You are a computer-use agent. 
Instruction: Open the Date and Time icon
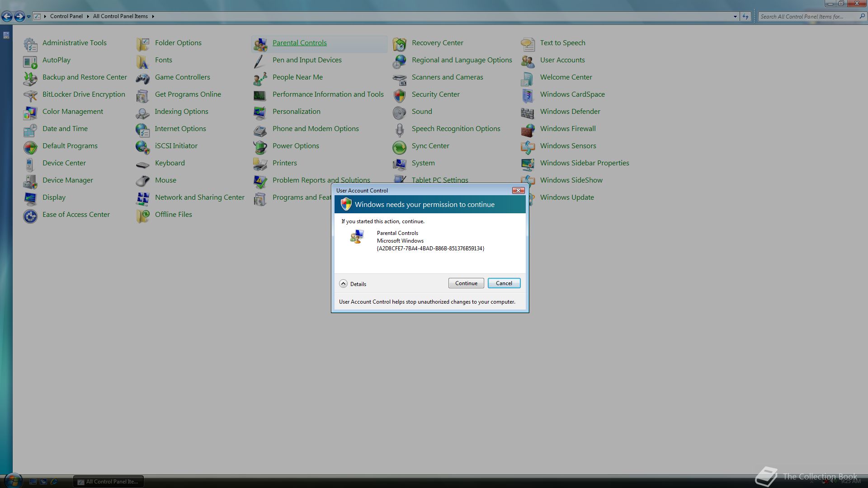[30, 130]
